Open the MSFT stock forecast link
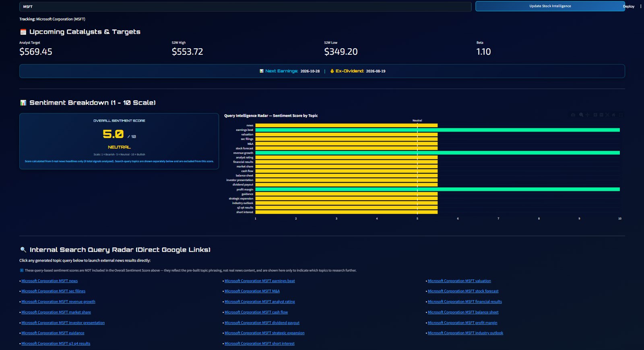This screenshot has height=350, width=644. [x=463, y=291]
